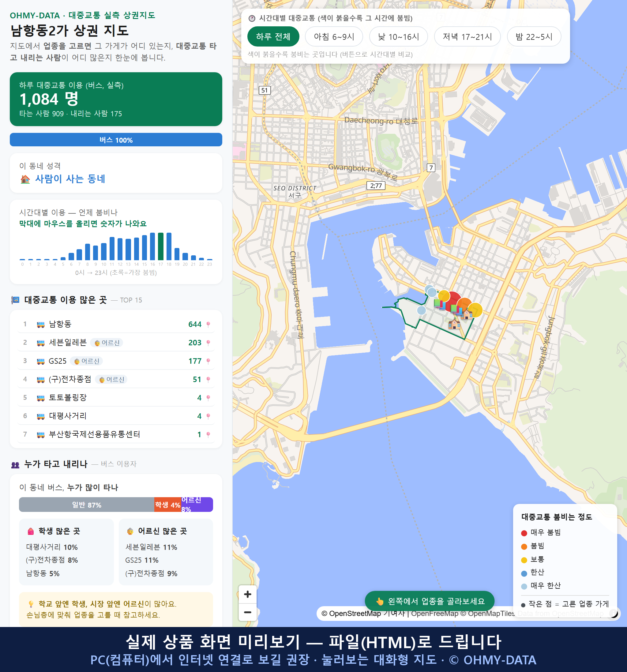Image resolution: width=627 pixels, height=672 pixels.
Task: Click the lone school building icon inside the district outline
Action: pos(454,324)
